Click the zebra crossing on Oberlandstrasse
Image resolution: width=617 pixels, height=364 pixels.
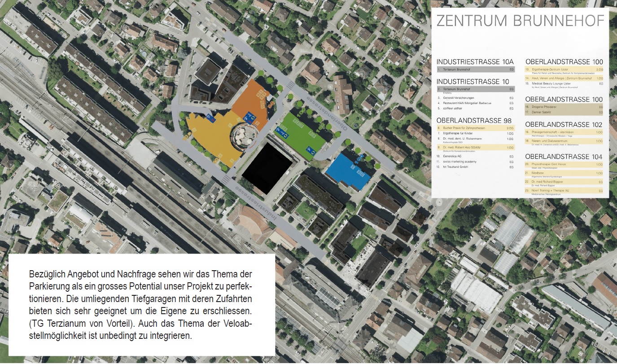click(x=290, y=85)
